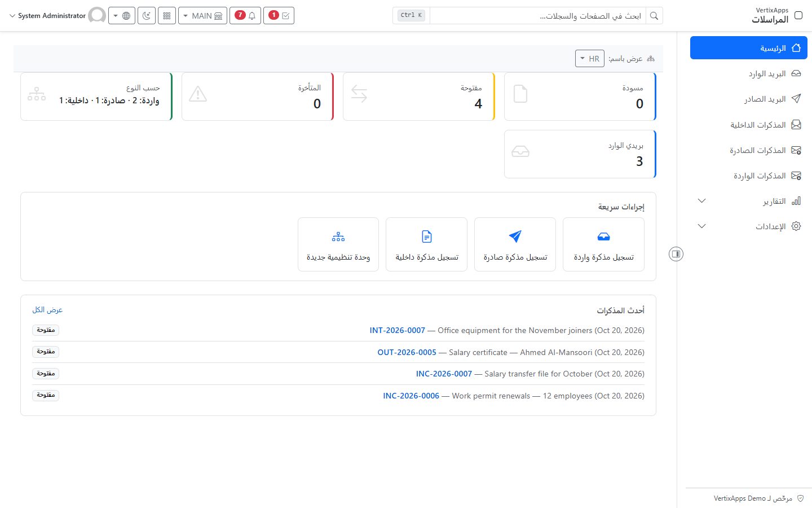
Task: Toggle dark mode moon icon
Action: [147, 16]
